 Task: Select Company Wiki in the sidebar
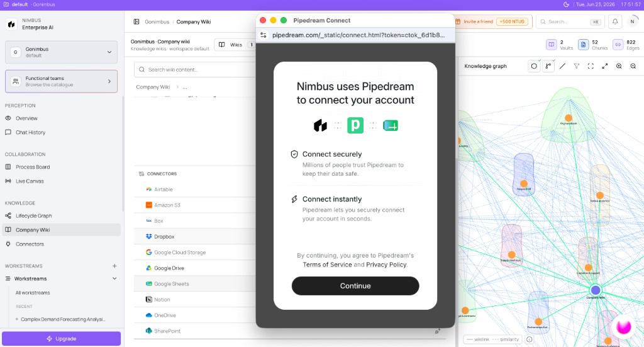tap(61, 230)
